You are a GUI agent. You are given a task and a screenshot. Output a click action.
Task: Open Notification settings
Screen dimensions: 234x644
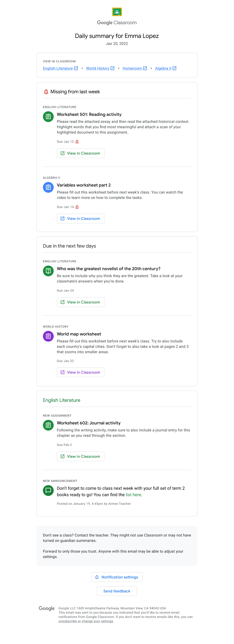pyautogui.click(x=117, y=577)
